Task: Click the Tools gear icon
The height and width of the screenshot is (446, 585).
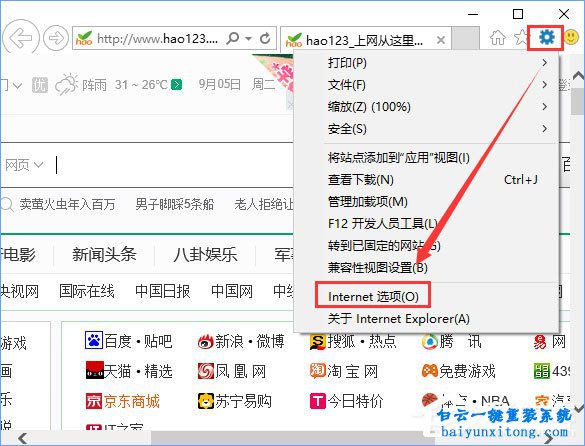Action: tap(547, 37)
